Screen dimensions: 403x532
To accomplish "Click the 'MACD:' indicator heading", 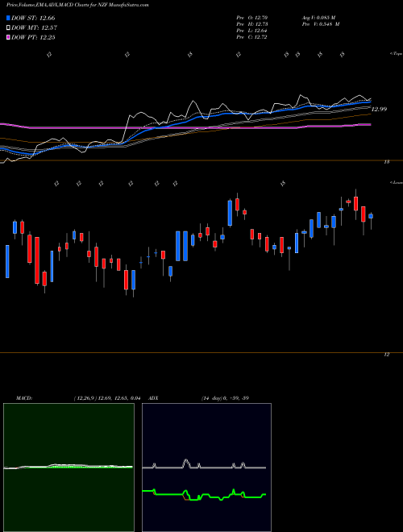I will [24, 398].
